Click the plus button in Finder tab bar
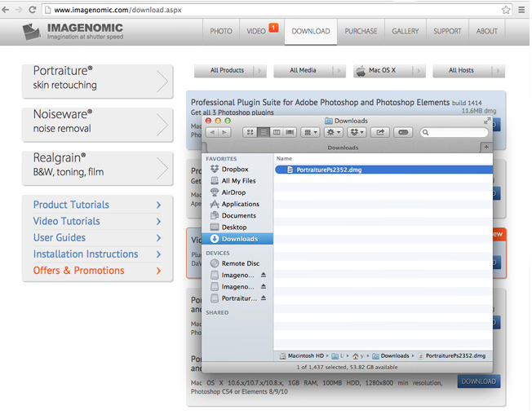This screenshot has height=415, width=532. pos(486,147)
